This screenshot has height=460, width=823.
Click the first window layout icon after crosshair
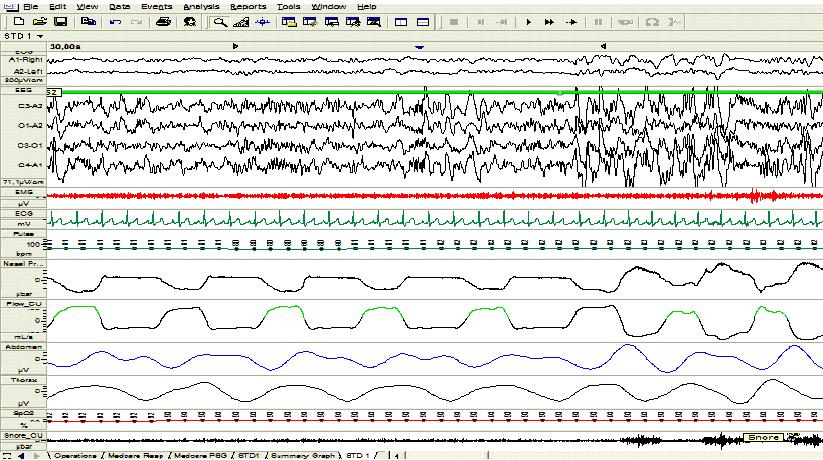pyautogui.click(x=289, y=22)
